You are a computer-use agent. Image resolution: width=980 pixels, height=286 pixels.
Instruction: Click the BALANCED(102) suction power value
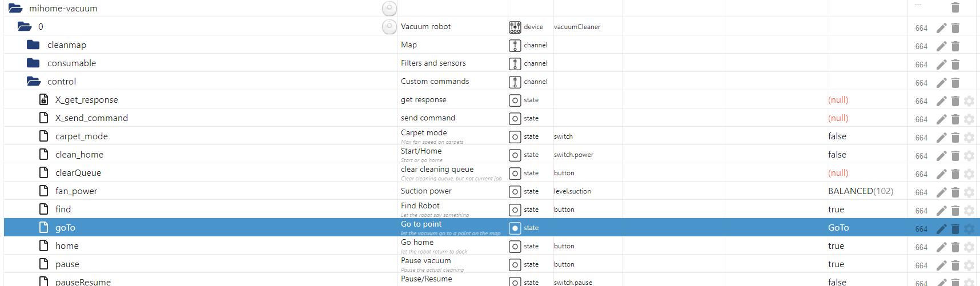coord(860,191)
